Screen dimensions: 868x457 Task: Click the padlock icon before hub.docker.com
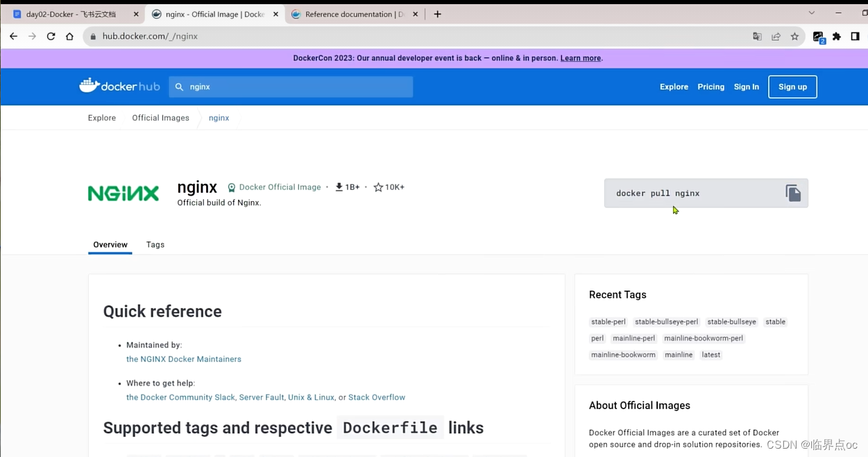(x=93, y=36)
